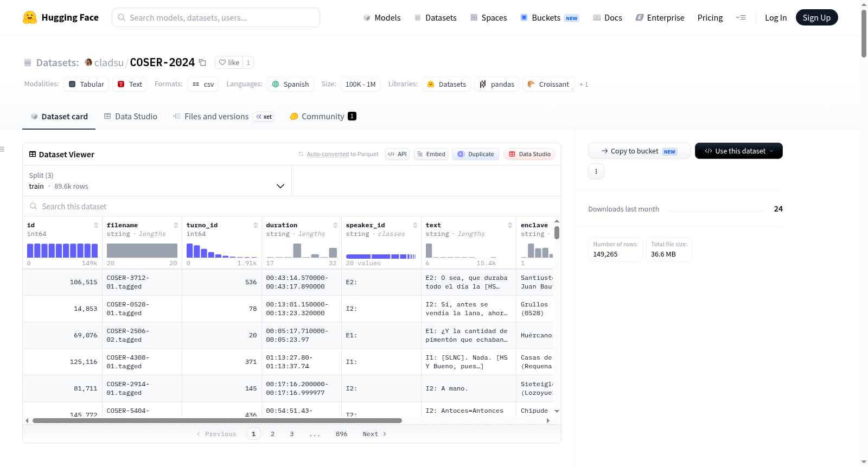Jump to page 896

[342, 434]
